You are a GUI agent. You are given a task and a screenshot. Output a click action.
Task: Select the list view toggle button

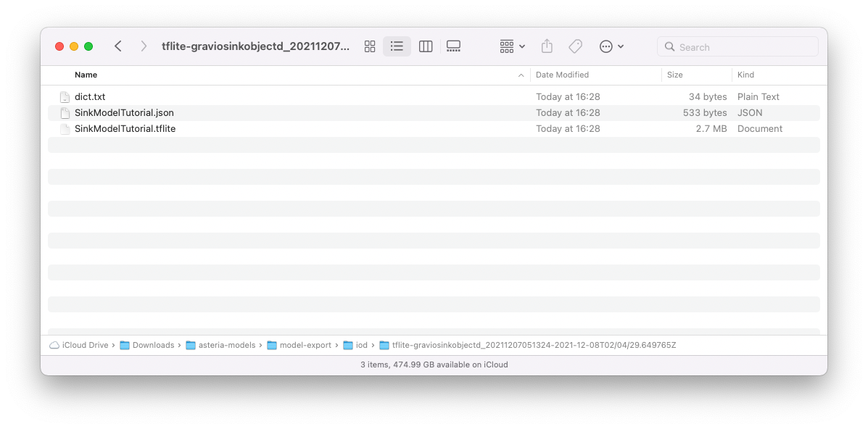point(397,46)
